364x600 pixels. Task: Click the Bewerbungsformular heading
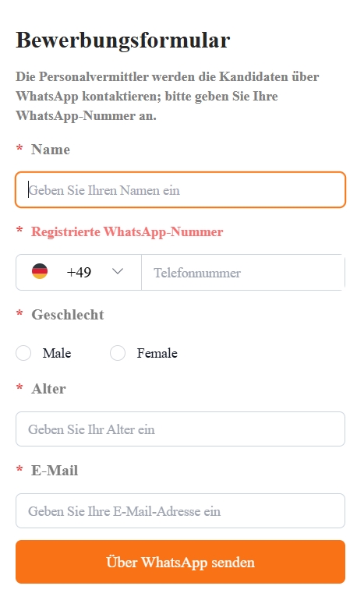123,41
